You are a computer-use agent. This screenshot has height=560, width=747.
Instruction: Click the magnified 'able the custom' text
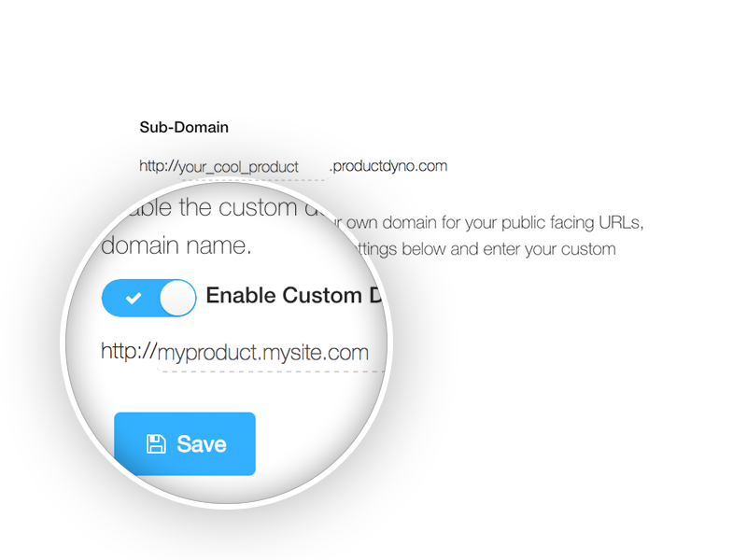(x=201, y=207)
